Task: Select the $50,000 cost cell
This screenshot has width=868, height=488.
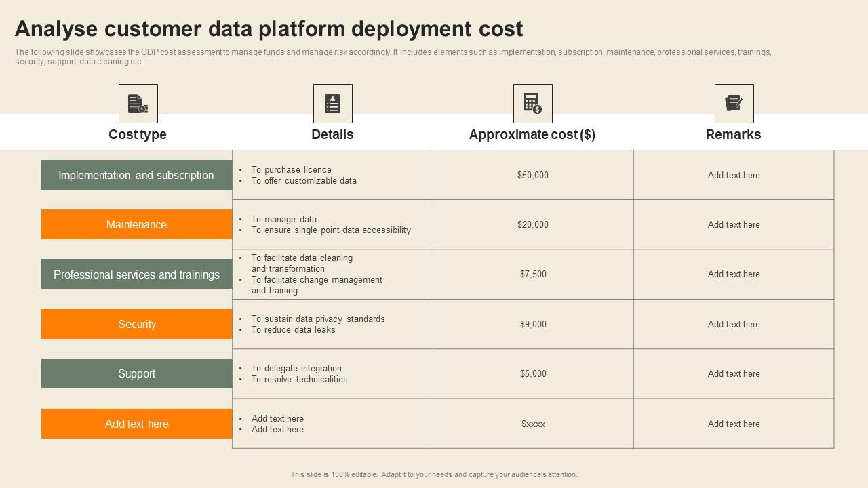Action: pos(532,175)
